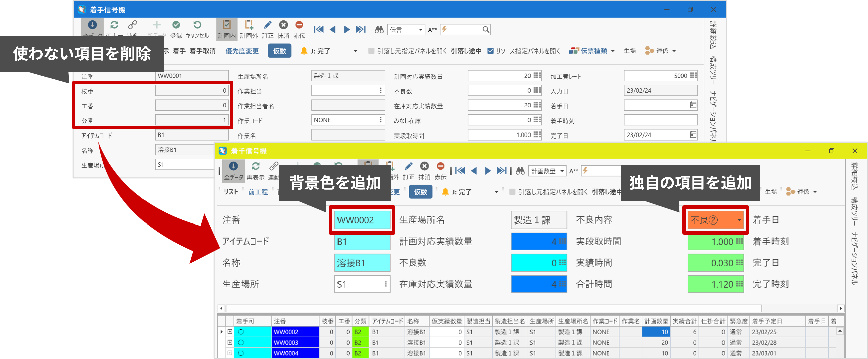Viewport: 868px width, 359px height.
Task: Open the 伝票種類 dropdown menu
Action: [612, 51]
